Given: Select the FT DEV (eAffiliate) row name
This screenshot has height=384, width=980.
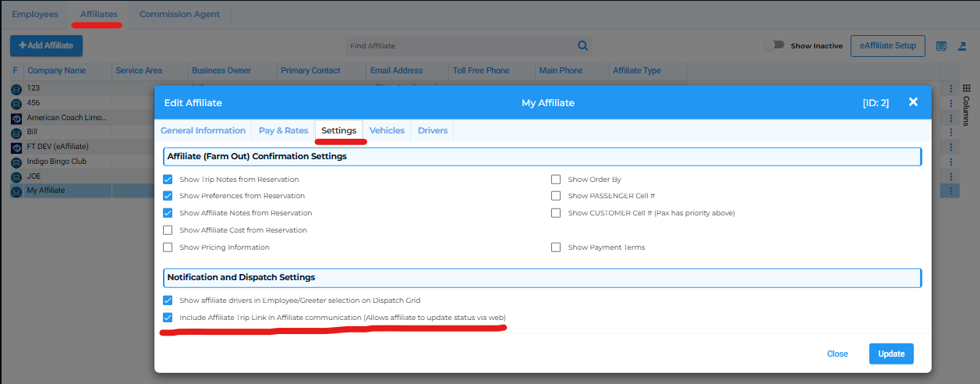Looking at the screenshot, I should click(x=58, y=147).
